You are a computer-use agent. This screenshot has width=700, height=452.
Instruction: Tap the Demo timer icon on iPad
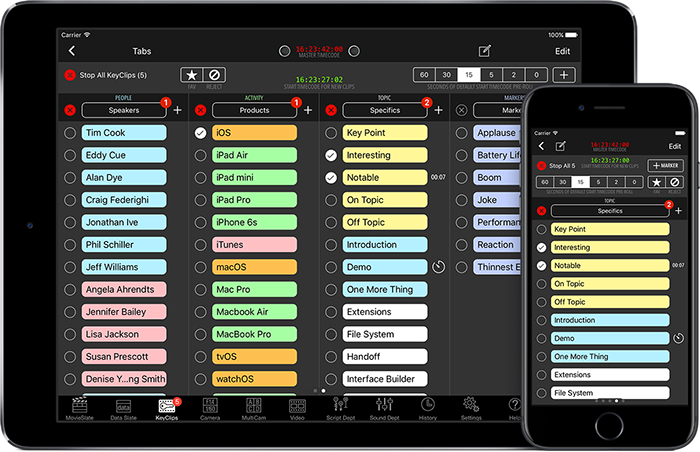[x=438, y=267]
